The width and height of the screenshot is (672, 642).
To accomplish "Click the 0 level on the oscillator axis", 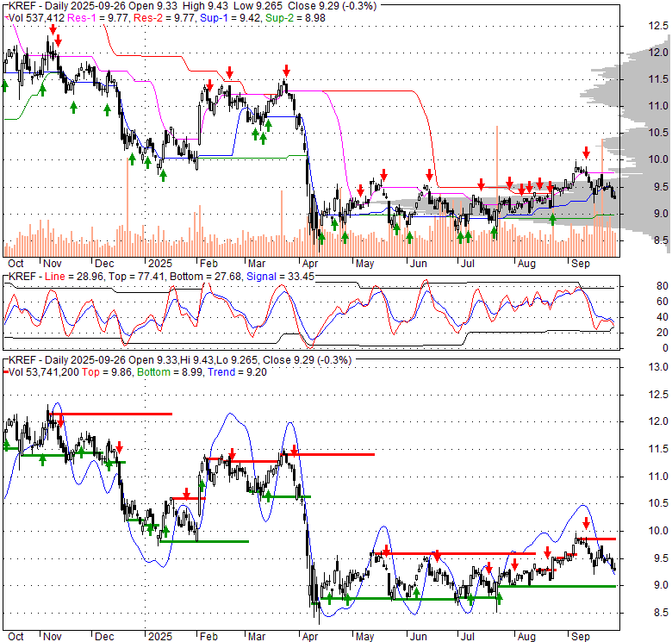I will click(665, 348).
